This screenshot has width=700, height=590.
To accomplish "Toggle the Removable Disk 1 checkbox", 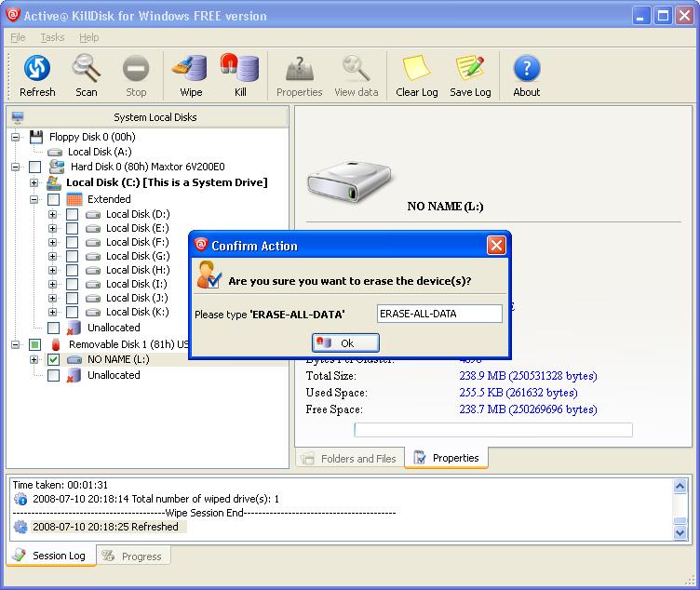I will point(34,344).
